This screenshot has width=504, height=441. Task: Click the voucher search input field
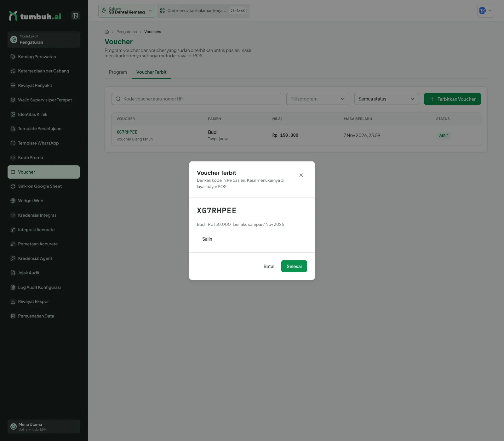pos(196,99)
